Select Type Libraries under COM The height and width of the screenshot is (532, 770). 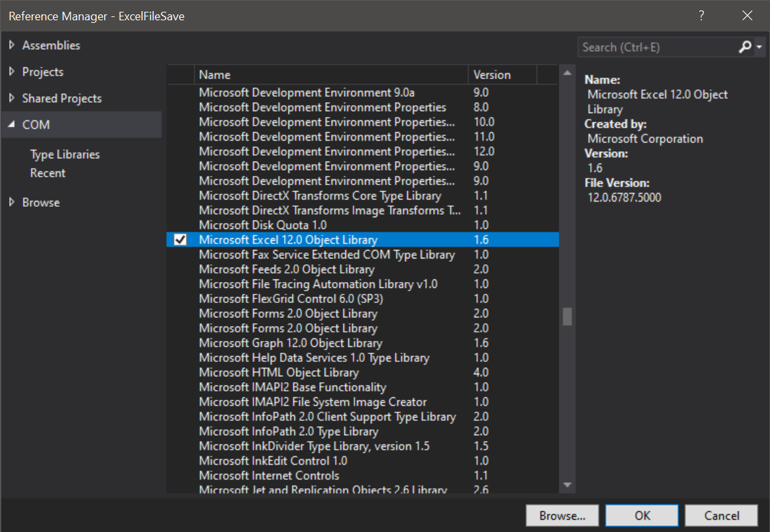[x=65, y=154]
